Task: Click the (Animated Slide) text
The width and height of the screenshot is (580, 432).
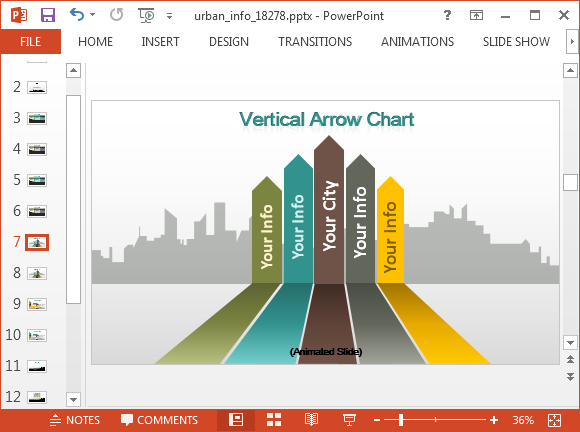Action: click(326, 351)
